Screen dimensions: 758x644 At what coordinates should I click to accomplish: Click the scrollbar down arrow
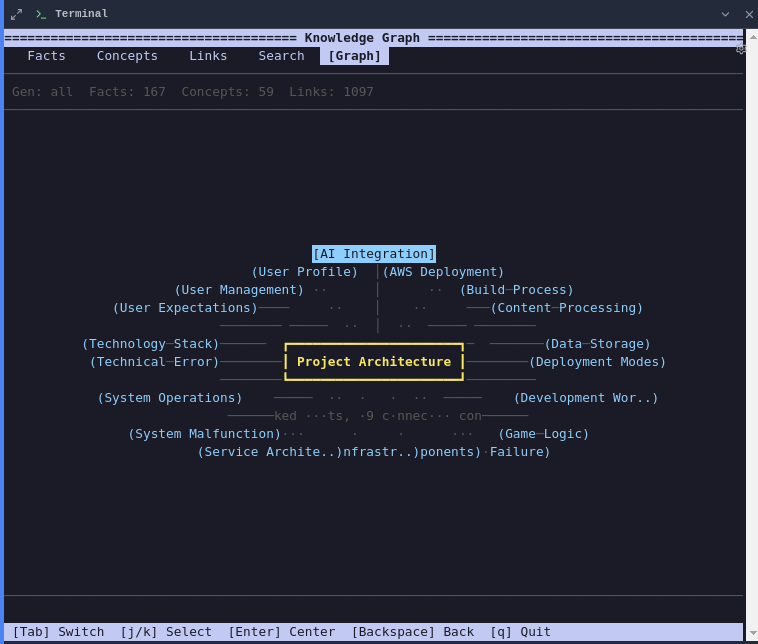coord(753,633)
